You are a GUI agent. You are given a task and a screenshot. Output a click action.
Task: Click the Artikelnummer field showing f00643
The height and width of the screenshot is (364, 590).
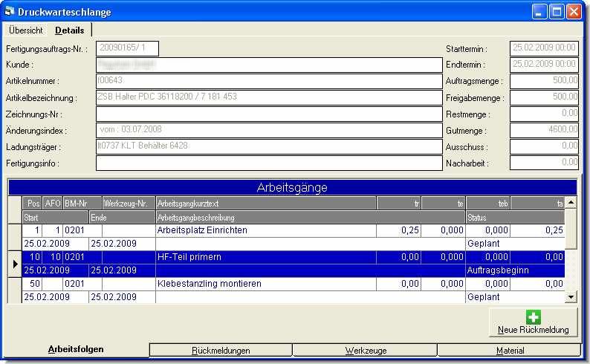[x=269, y=81]
